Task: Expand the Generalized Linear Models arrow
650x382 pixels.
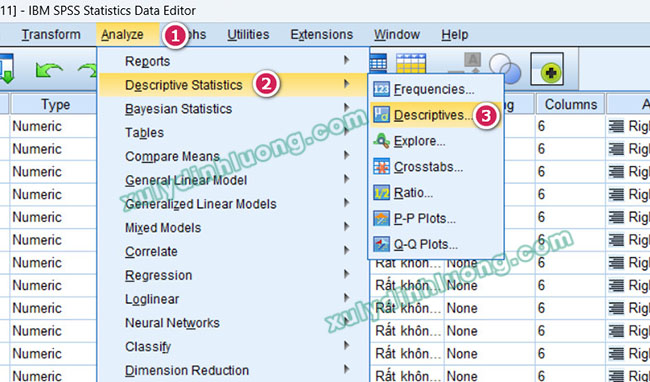Action: tap(347, 203)
